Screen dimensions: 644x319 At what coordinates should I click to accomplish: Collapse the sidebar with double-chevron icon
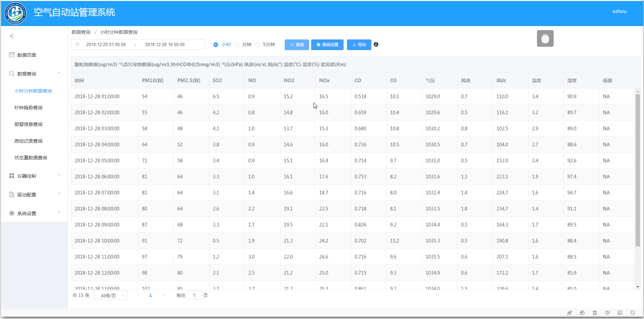12,36
